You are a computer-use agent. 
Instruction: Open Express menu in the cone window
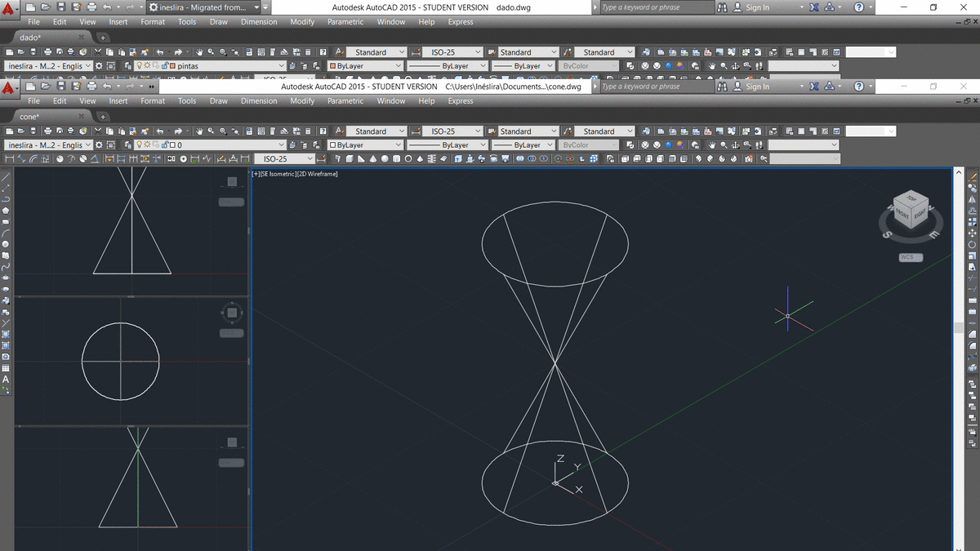pos(461,101)
